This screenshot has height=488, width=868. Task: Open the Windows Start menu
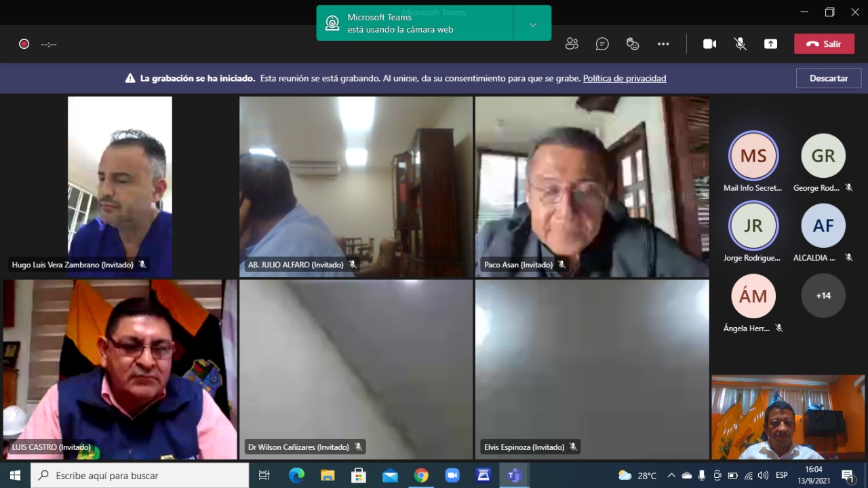click(x=15, y=475)
